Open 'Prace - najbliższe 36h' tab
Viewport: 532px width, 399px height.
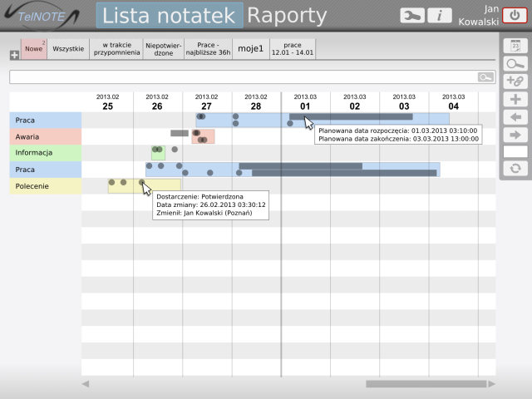[209, 49]
